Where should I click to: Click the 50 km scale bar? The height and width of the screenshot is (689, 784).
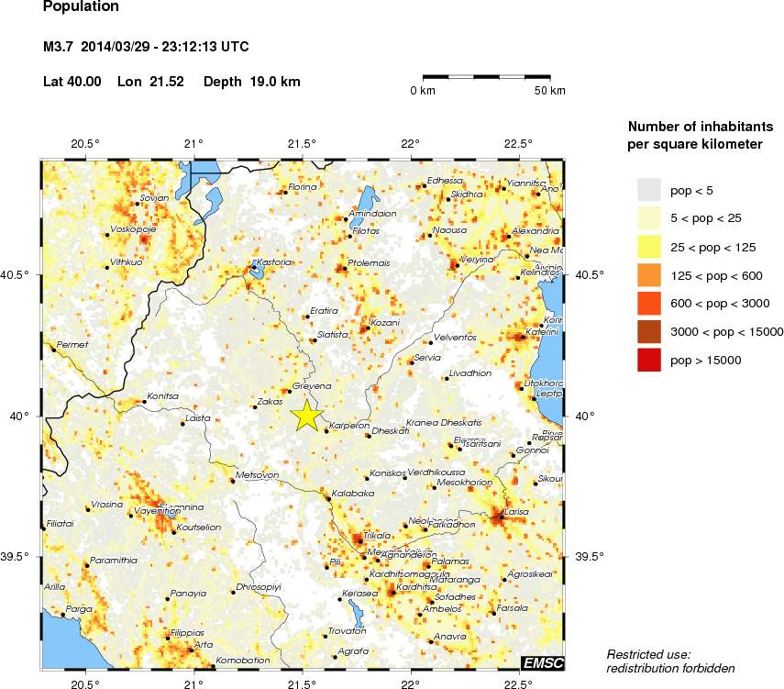point(487,76)
